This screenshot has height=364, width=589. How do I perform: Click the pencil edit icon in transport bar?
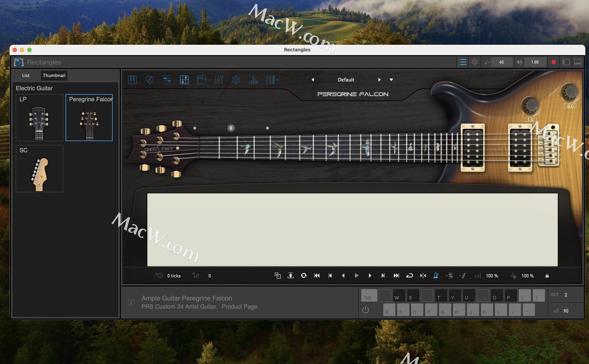pyautogui.click(x=463, y=276)
